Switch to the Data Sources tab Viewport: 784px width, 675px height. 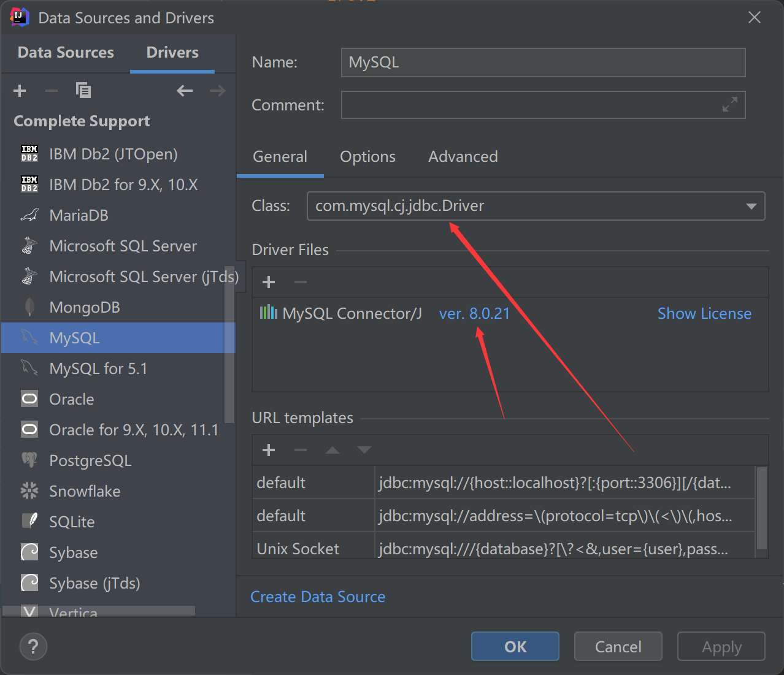click(x=66, y=52)
